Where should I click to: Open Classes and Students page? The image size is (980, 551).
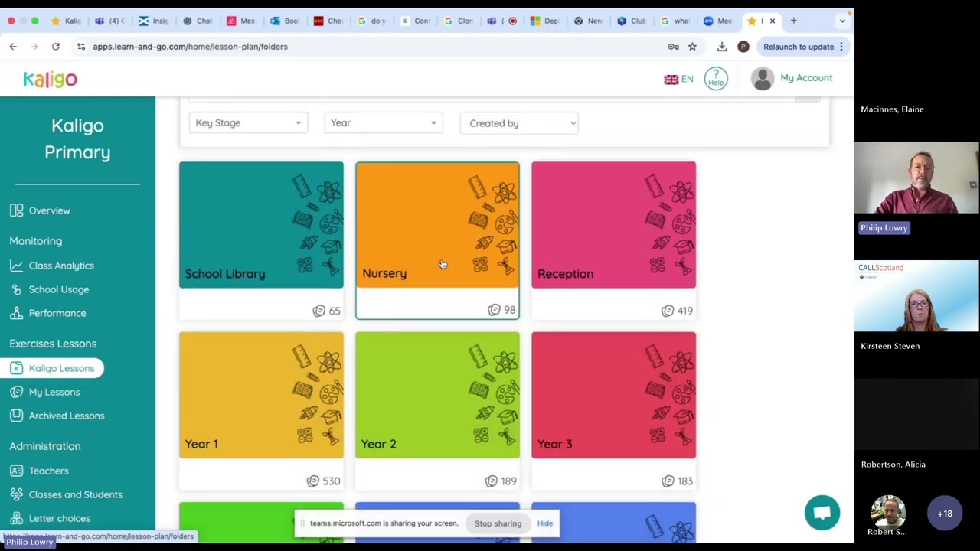[x=66, y=494]
